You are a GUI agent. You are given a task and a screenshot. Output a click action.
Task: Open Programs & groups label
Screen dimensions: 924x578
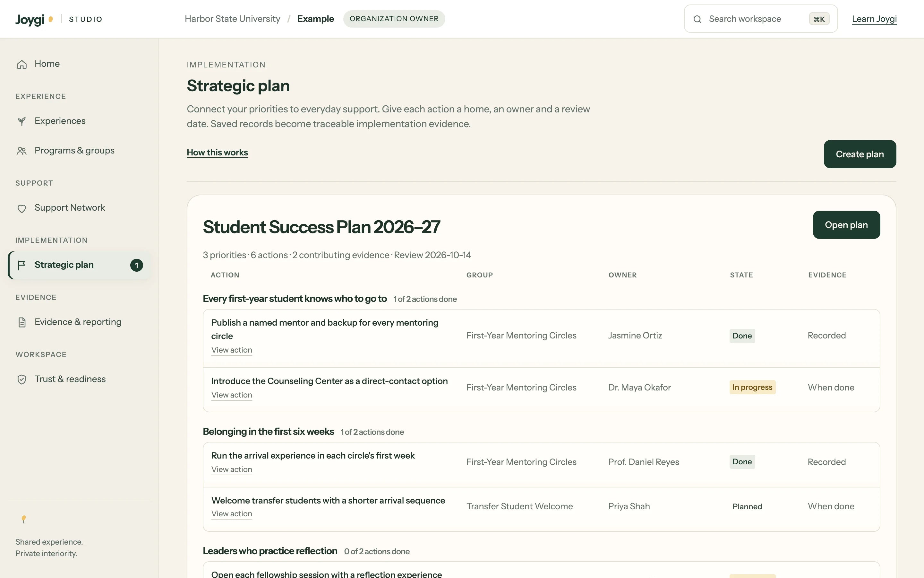74,151
